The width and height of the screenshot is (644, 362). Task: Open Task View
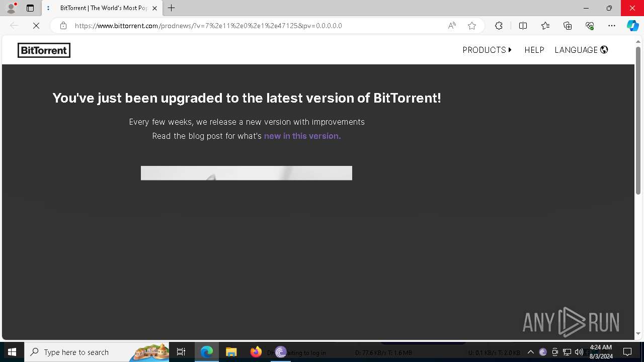pyautogui.click(x=181, y=352)
